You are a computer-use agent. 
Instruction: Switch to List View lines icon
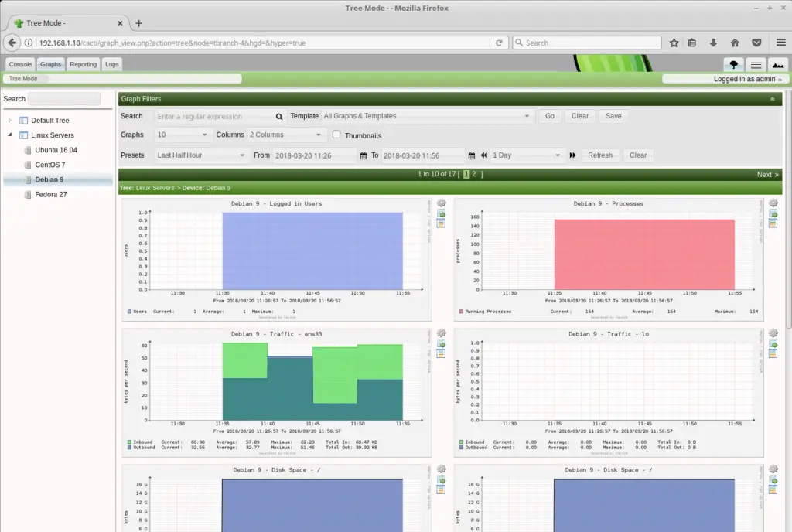756,65
